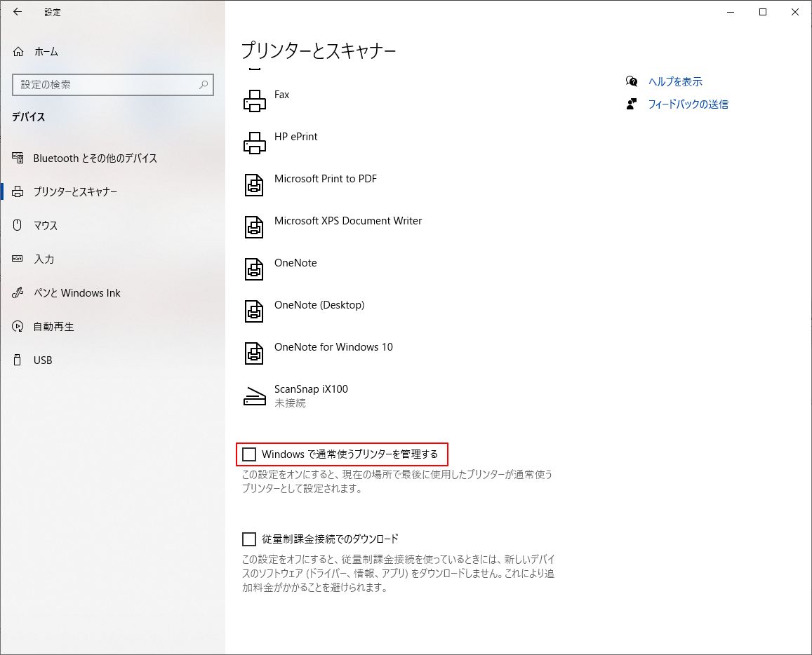The image size is (812, 655).
Task: Click the feedback person icon
Action: click(x=631, y=104)
